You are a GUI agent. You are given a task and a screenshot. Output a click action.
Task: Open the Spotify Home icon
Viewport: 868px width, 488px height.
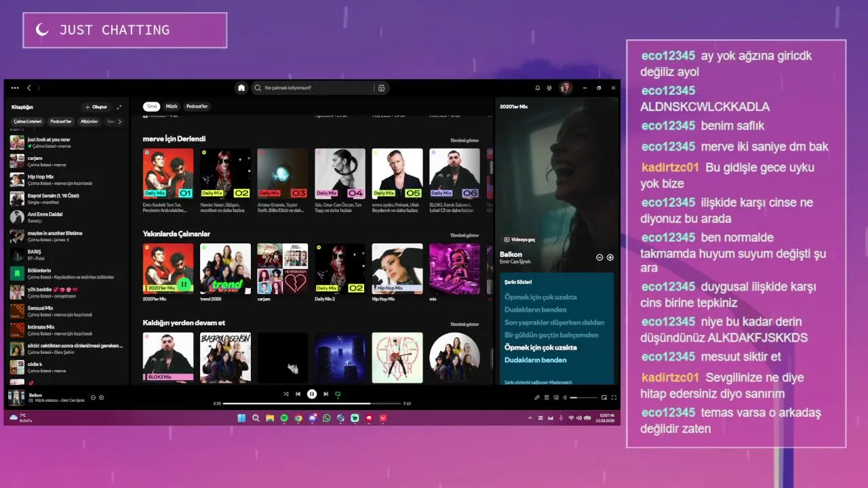tap(241, 87)
